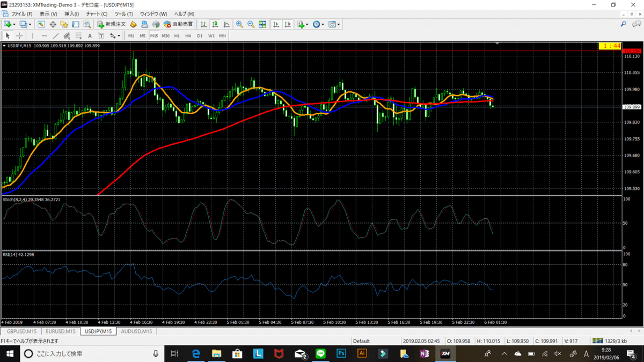Image resolution: width=644 pixels, height=362 pixels.
Task: Zoom in on the chart
Action: (x=239, y=24)
